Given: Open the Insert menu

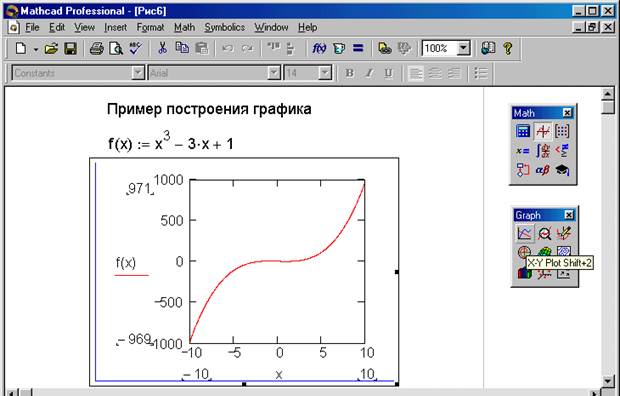Looking at the screenshot, I should (x=115, y=27).
